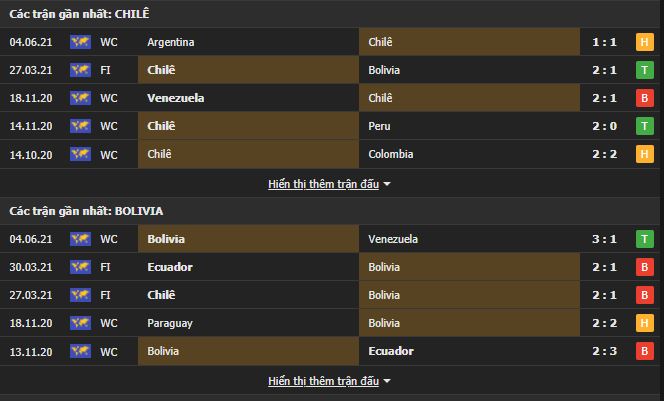This screenshot has height=401, width=664.
Task: Click Ecuador in the 13.11.20 Bolivia match
Action: click(391, 351)
